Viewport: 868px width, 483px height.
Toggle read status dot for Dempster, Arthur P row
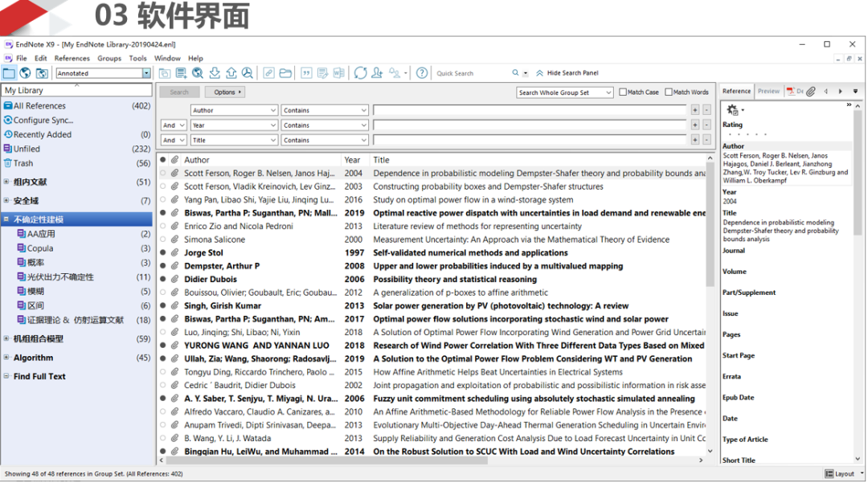coord(162,266)
